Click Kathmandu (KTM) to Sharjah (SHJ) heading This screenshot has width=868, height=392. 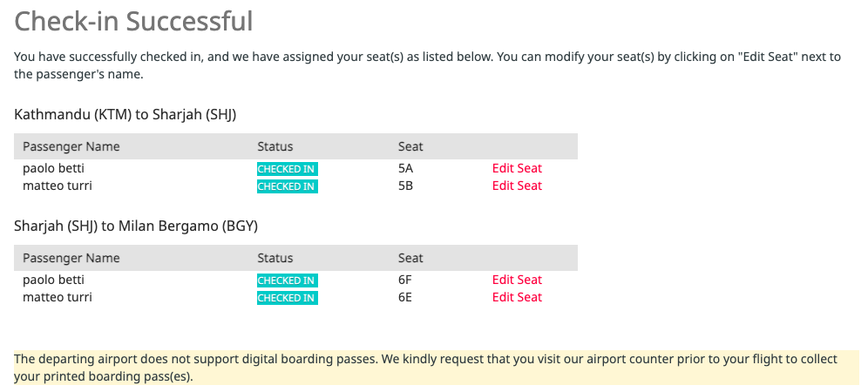[x=125, y=115]
